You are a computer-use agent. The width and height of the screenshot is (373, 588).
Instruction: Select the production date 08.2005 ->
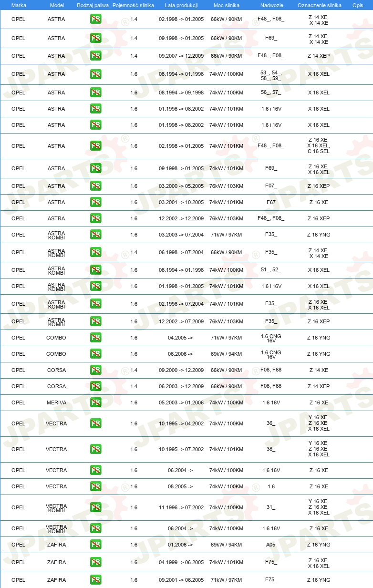(180, 486)
